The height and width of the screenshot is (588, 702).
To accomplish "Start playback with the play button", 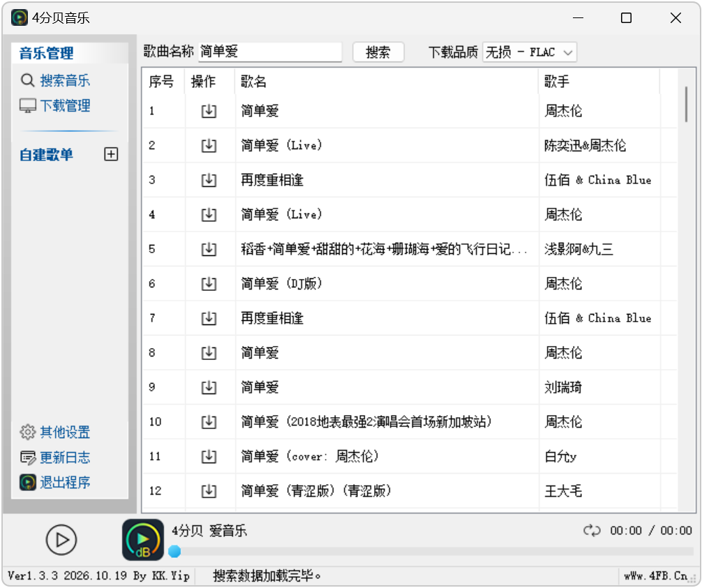I will point(61,540).
